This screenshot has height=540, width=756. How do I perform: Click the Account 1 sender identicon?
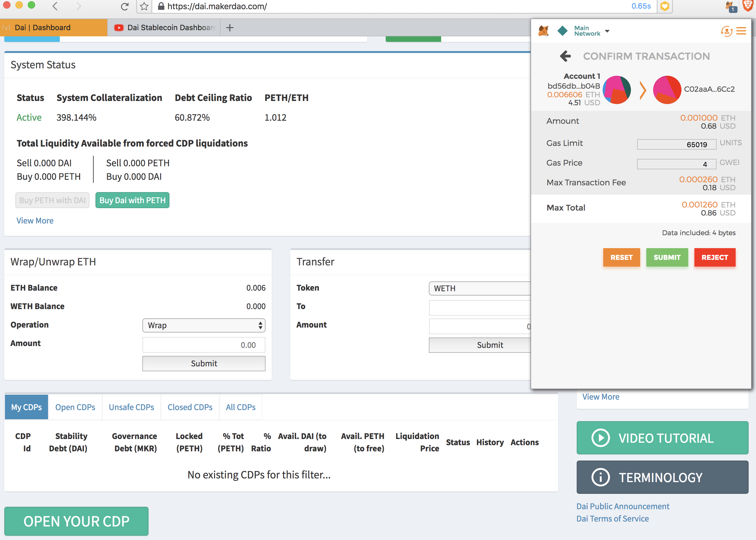[617, 90]
